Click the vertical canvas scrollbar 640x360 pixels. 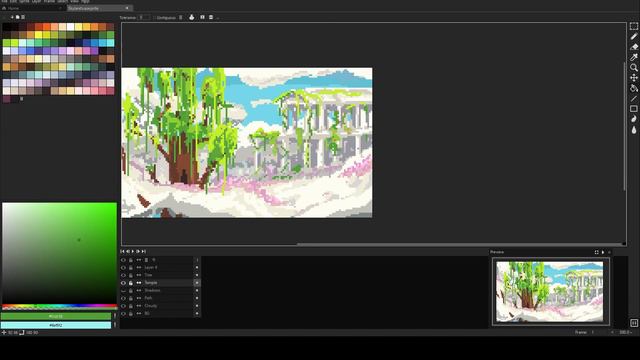[624, 127]
